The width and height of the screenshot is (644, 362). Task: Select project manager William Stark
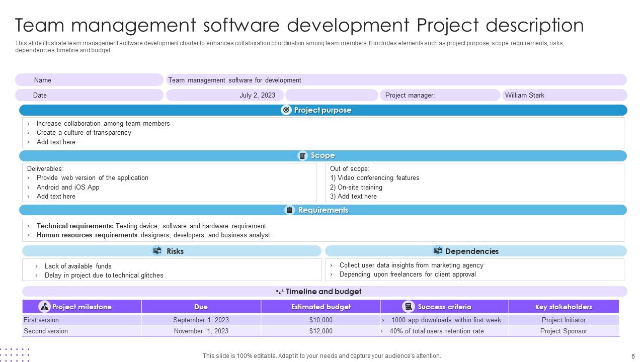pos(525,95)
